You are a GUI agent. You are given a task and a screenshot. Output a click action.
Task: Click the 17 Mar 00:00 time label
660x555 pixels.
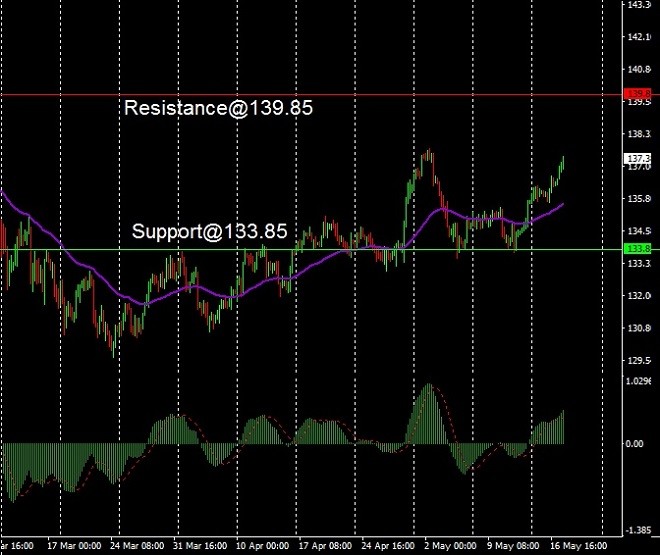pyautogui.click(x=74, y=546)
